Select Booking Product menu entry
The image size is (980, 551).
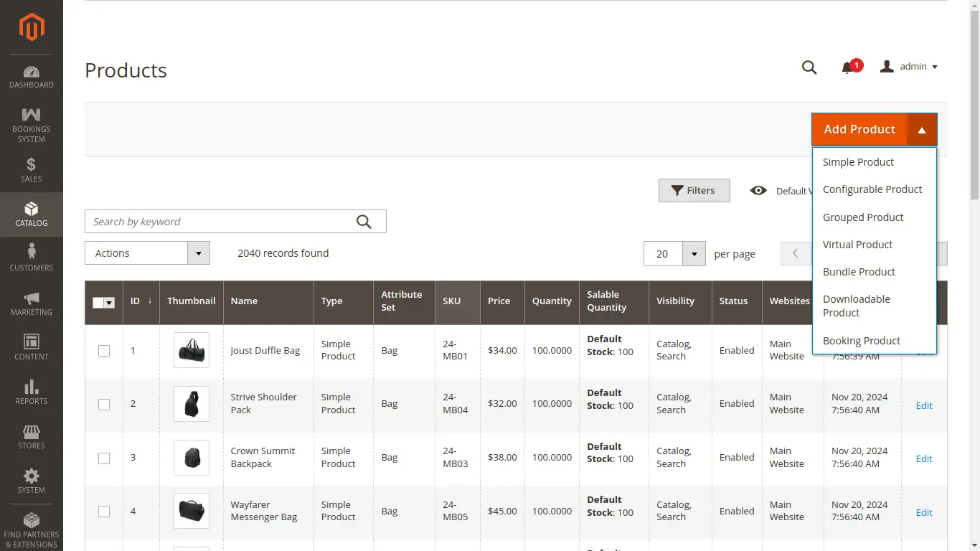point(861,341)
